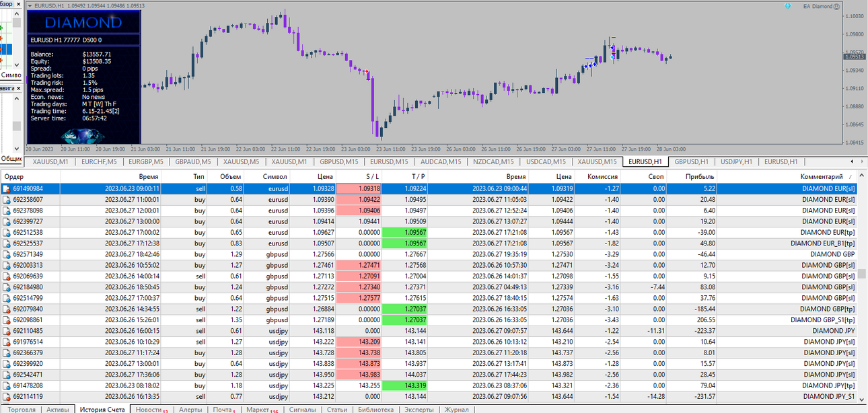Open the chart menu arrow beside EURUSD,H1 title
868x413 pixels.
pos(30,6)
